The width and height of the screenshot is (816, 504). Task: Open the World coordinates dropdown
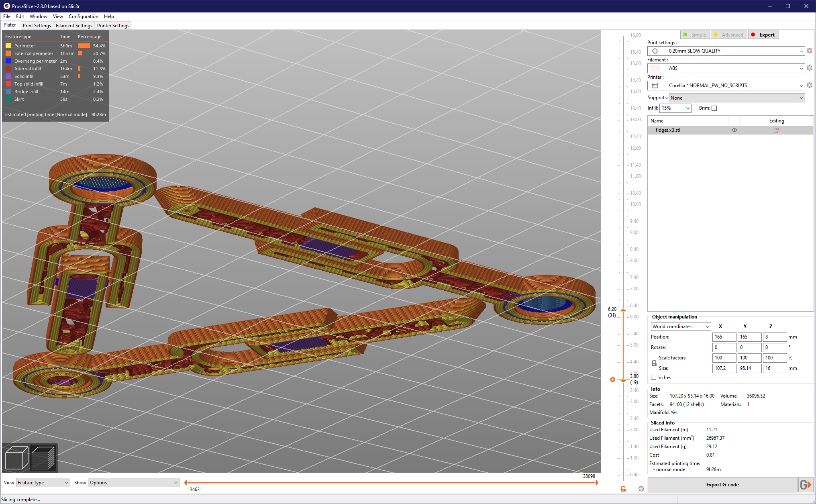coord(681,326)
